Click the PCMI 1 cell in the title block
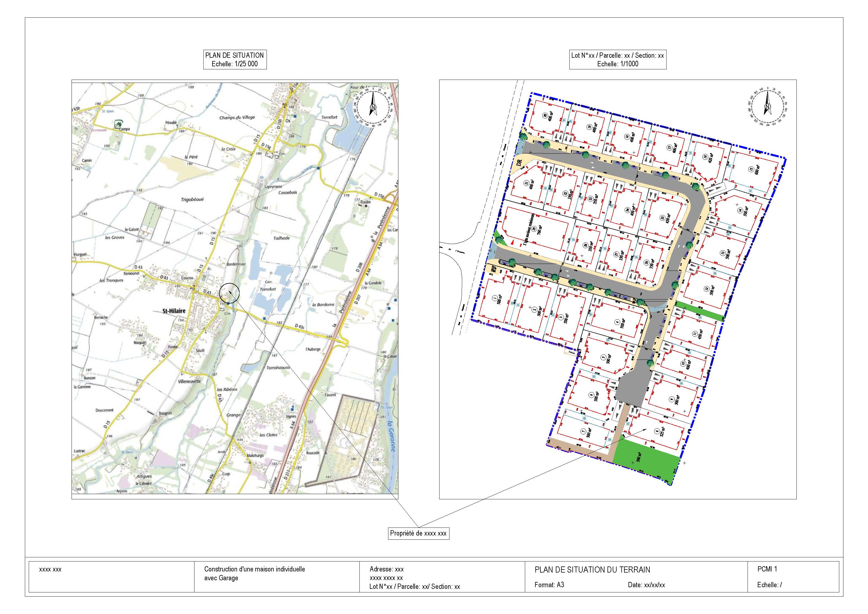 tap(767, 569)
